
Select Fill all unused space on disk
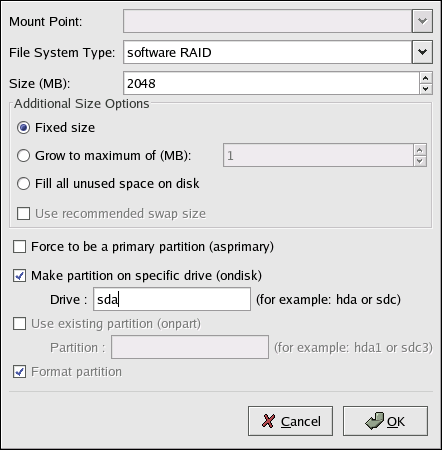[x=23, y=184]
